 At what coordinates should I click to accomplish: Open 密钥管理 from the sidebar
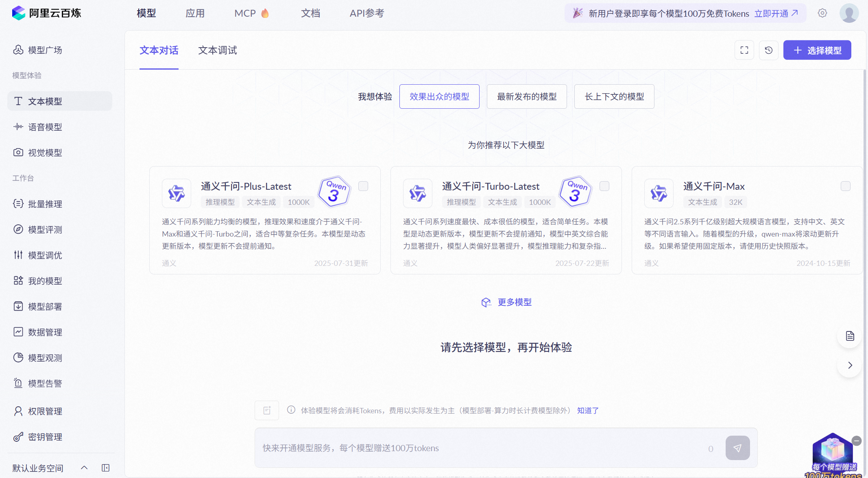pyautogui.click(x=45, y=437)
